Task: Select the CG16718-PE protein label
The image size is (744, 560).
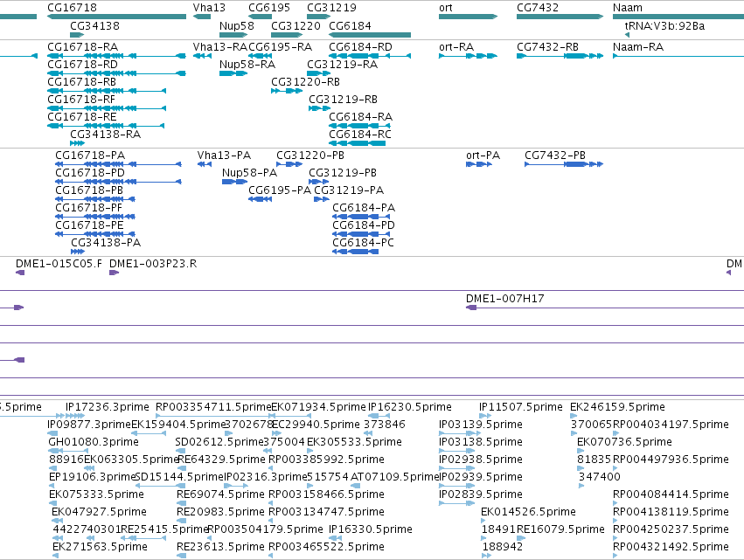Action: 89,225
